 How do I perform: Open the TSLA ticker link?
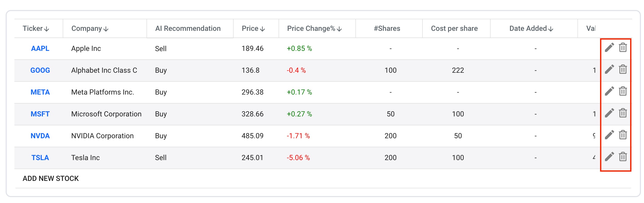[40, 158]
